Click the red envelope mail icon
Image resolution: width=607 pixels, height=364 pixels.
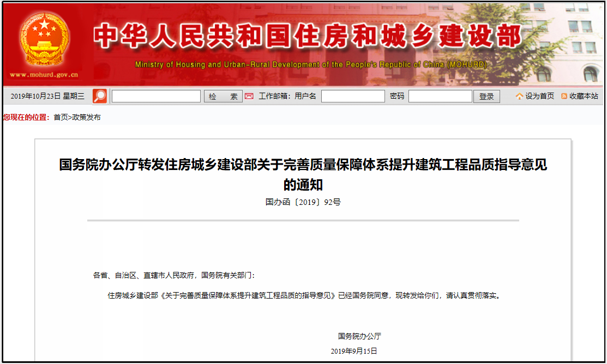point(249,96)
